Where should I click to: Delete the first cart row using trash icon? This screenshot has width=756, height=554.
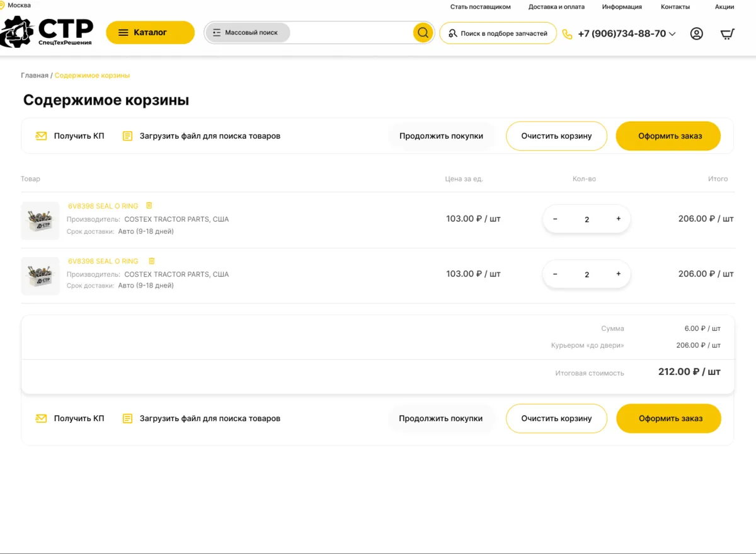[149, 205]
